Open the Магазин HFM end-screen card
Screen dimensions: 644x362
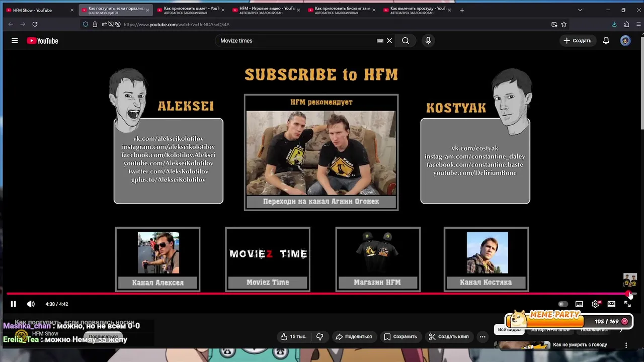coord(378,259)
